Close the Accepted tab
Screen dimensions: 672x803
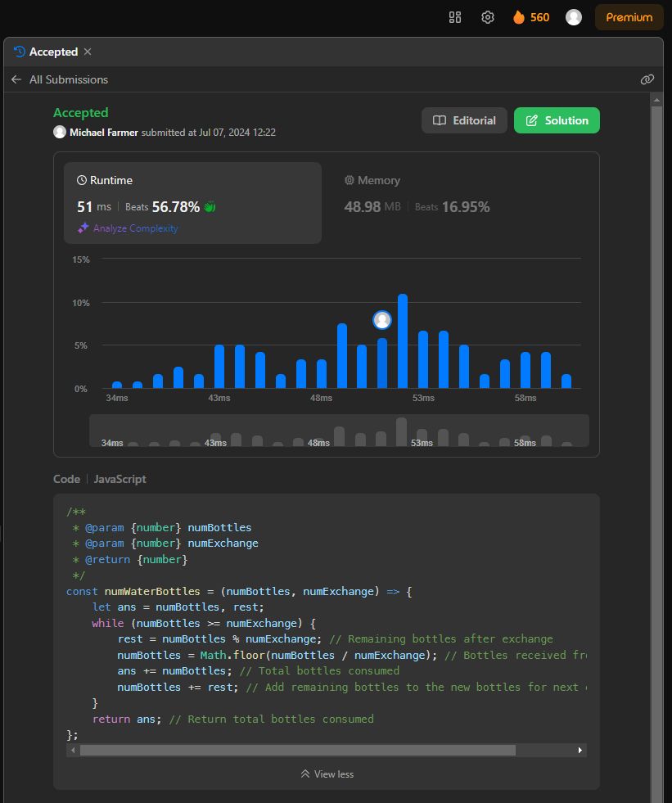(88, 52)
